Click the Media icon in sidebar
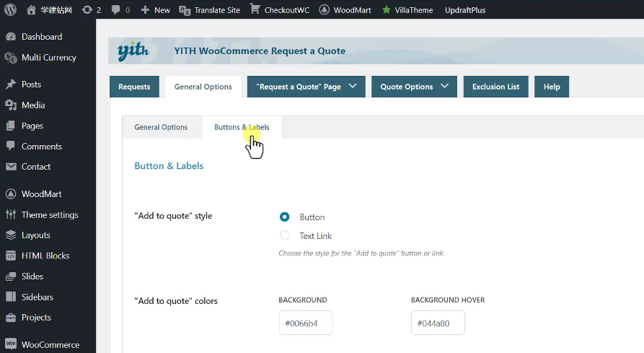The width and height of the screenshot is (644, 353). tap(11, 105)
